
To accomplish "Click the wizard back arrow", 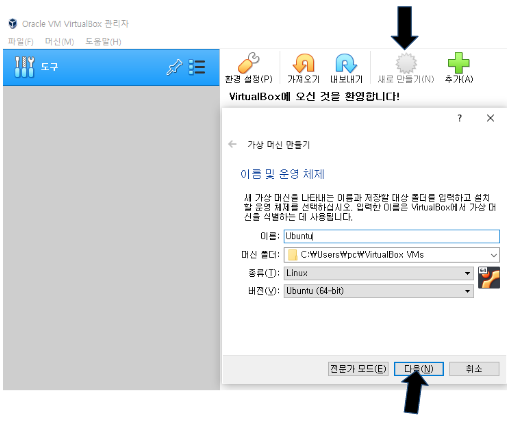I will coord(232,144).
